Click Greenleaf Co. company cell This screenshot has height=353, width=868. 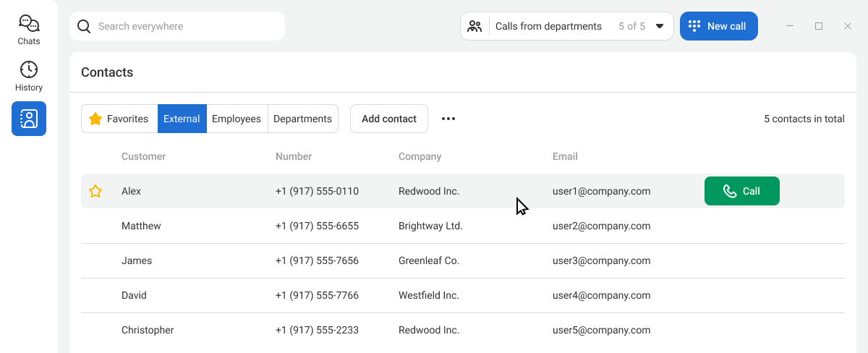(x=429, y=260)
